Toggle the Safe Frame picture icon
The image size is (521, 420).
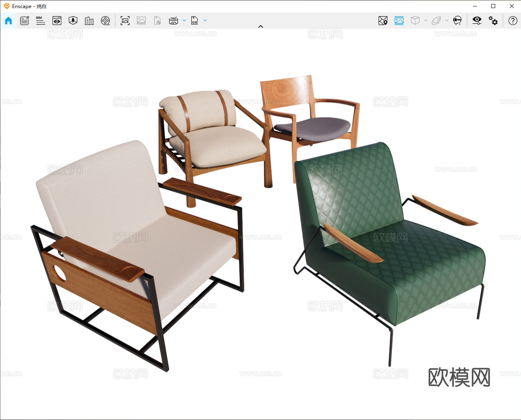click(x=399, y=21)
